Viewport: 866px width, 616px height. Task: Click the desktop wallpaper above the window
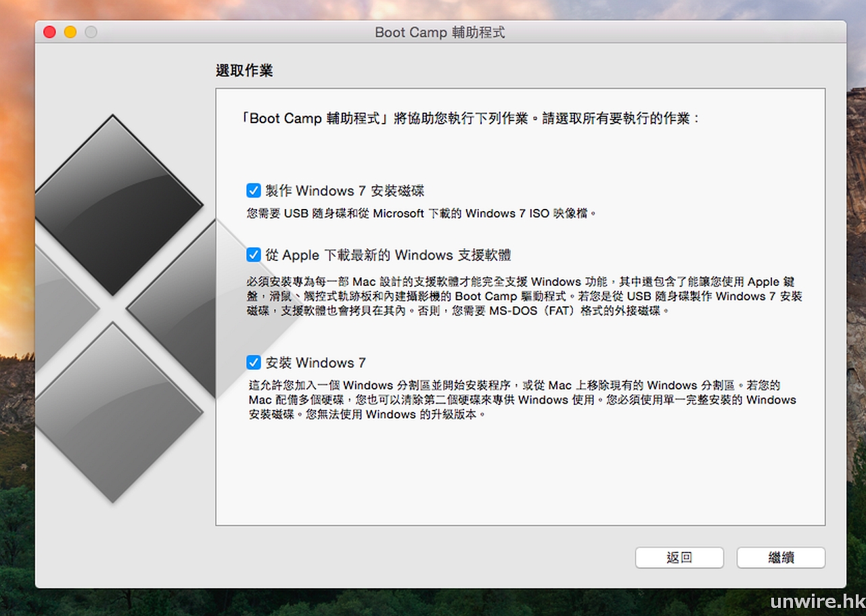[433, 9]
